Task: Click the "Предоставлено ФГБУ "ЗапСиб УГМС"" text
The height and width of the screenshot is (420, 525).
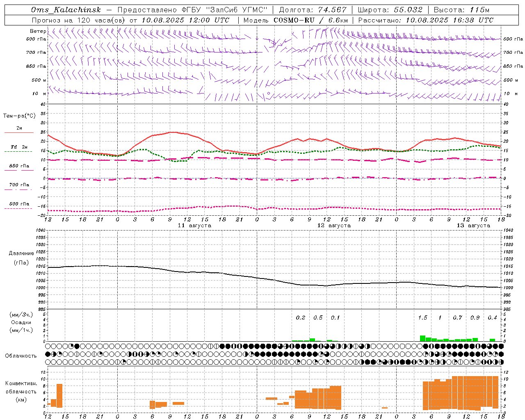Action: click(x=192, y=10)
